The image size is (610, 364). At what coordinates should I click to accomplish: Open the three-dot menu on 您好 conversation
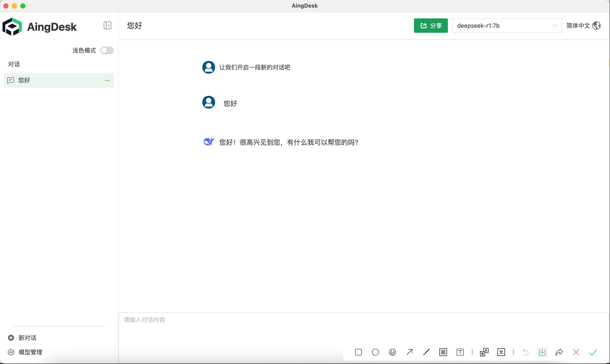point(107,80)
